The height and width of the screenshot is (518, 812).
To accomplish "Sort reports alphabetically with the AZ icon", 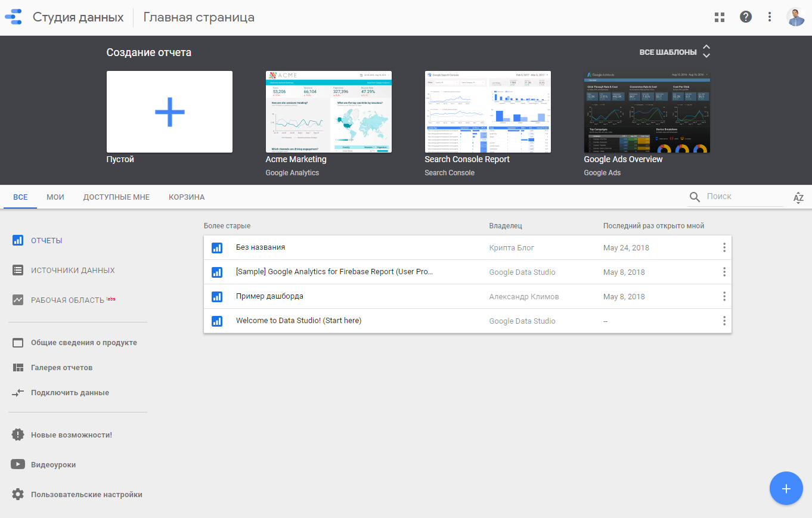I will click(x=798, y=197).
